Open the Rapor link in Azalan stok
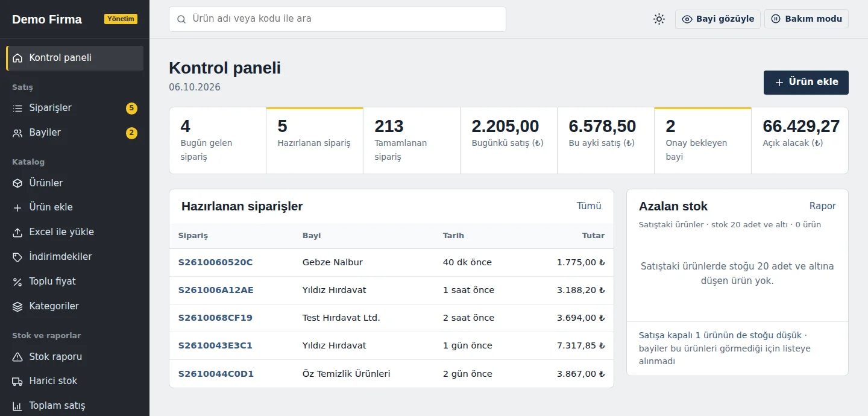Viewport: 868px width, 416px height. pos(823,206)
